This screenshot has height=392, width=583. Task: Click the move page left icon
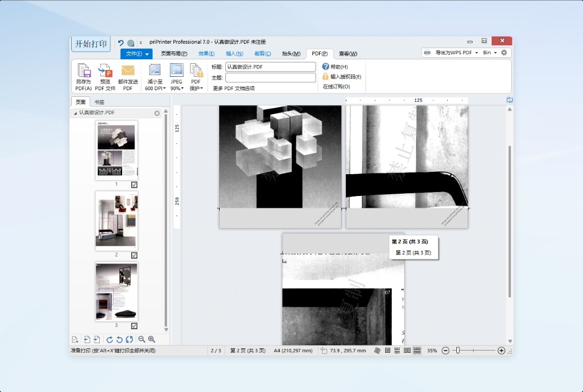pos(87,339)
